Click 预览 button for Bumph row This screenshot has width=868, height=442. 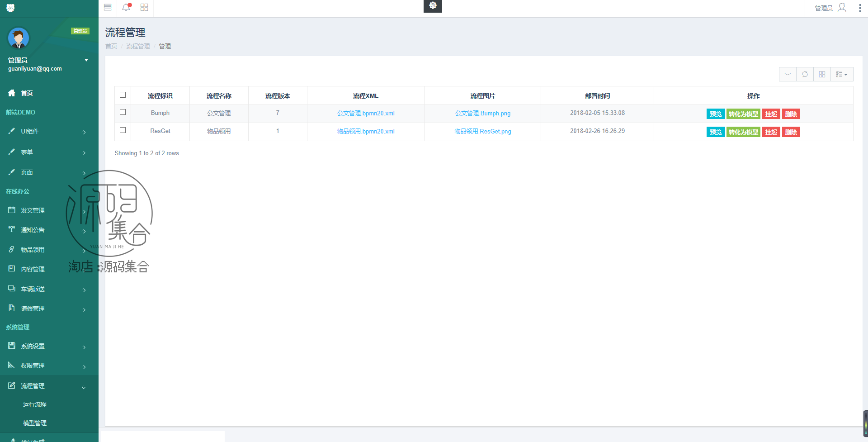716,114
